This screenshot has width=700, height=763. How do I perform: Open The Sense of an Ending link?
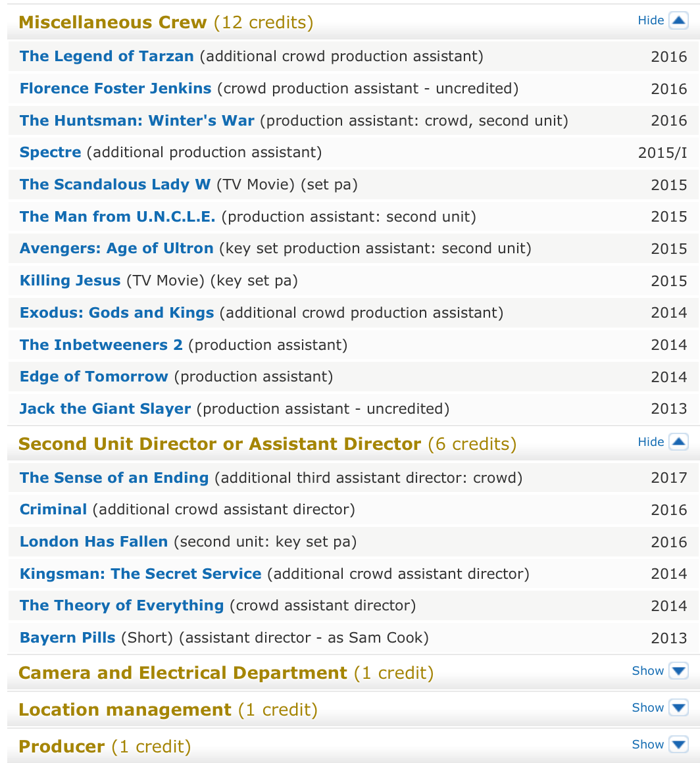coord(114,478)
